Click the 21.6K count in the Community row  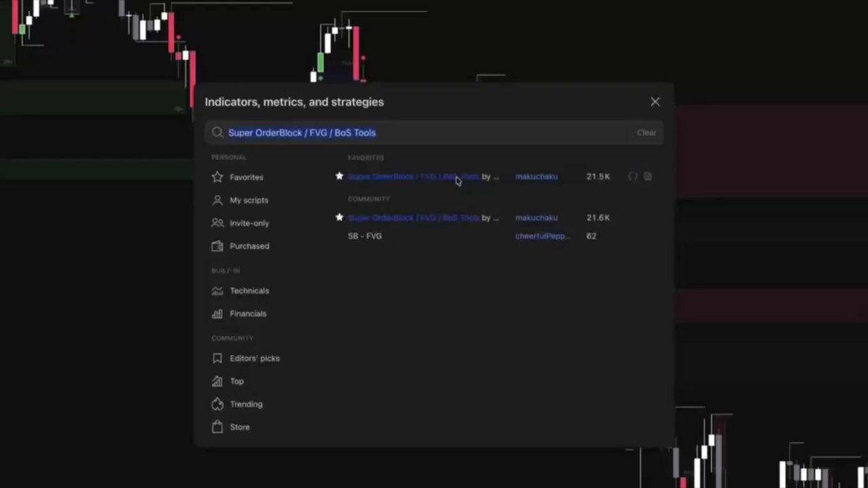(x=598, y=218)
